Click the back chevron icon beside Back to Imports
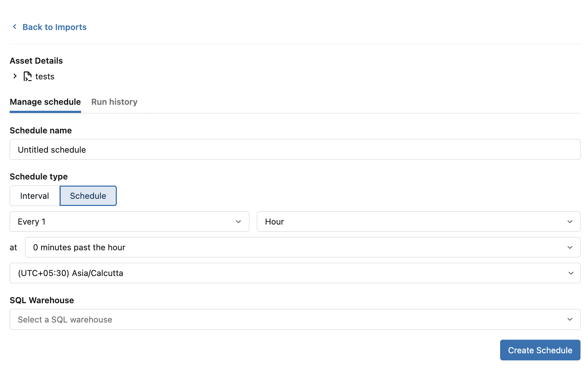This screenshot has width=588, height=384. (x=15, y=27)
